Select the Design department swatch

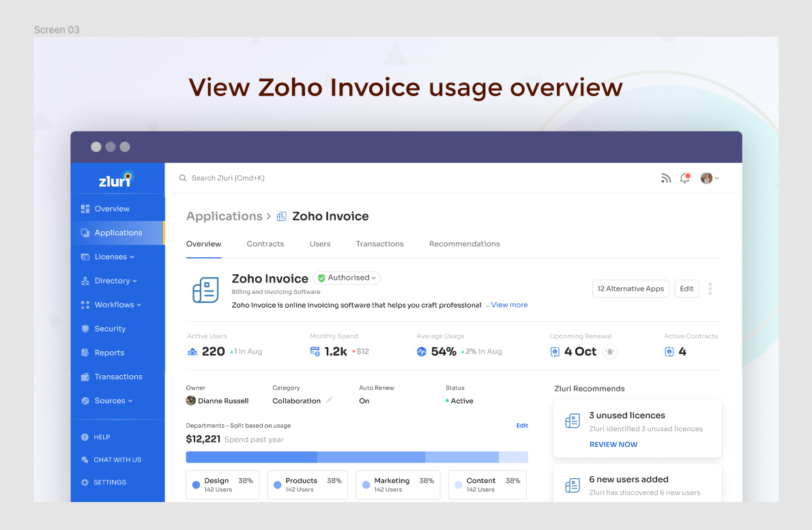pyautogui.click(x=196, y=485)
